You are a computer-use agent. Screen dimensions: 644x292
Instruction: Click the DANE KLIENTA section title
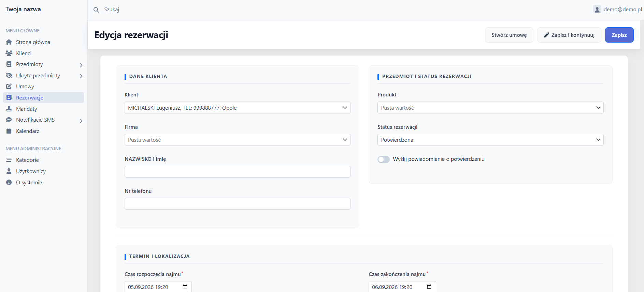(x=148, y=76)
